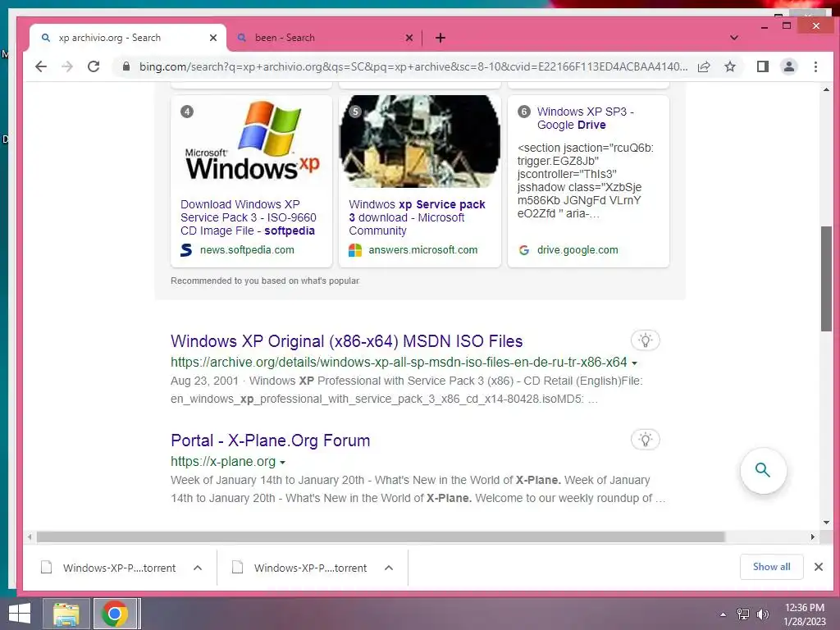This screenshot has height=630, width=840.
Task: Open the Windows Start menu
Action: click(x=20, y=614)
